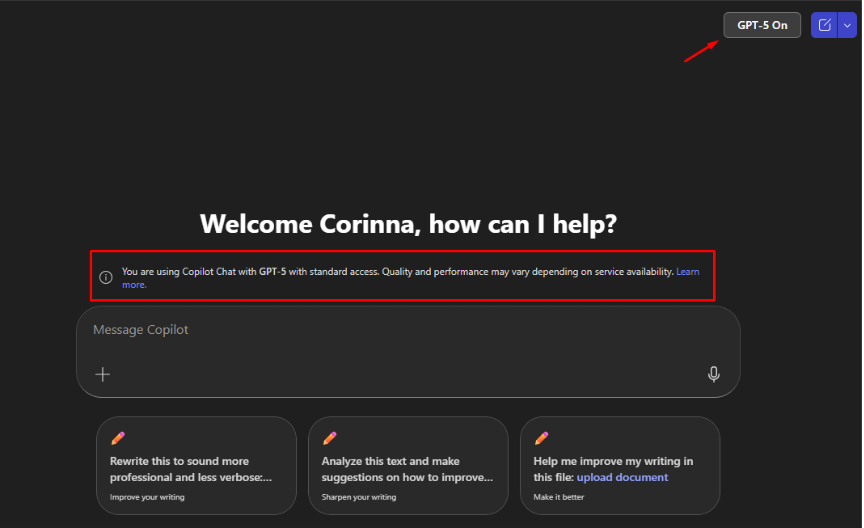The image size is (864, 528).
Task: Click pencil icon on Rewrite card
Action: coord(118,438)
